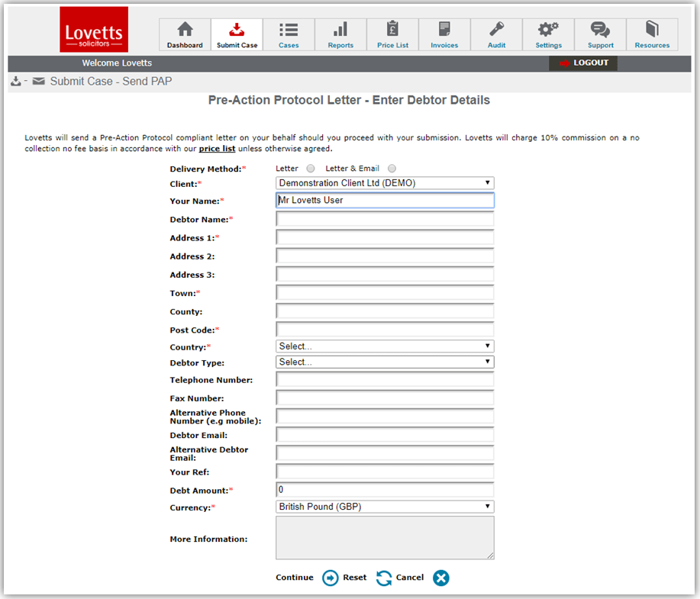Click the Continue arrow icon

coord(330,578)
